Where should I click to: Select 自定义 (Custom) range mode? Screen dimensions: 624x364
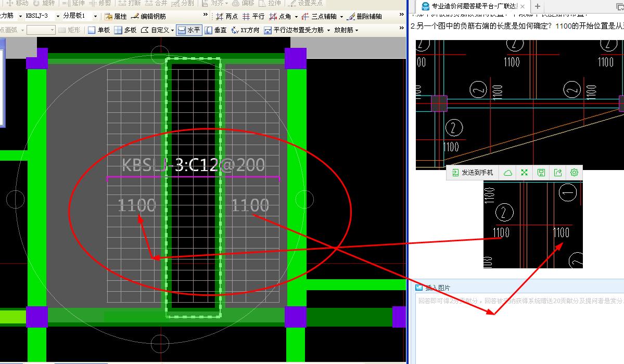[155, 30]
